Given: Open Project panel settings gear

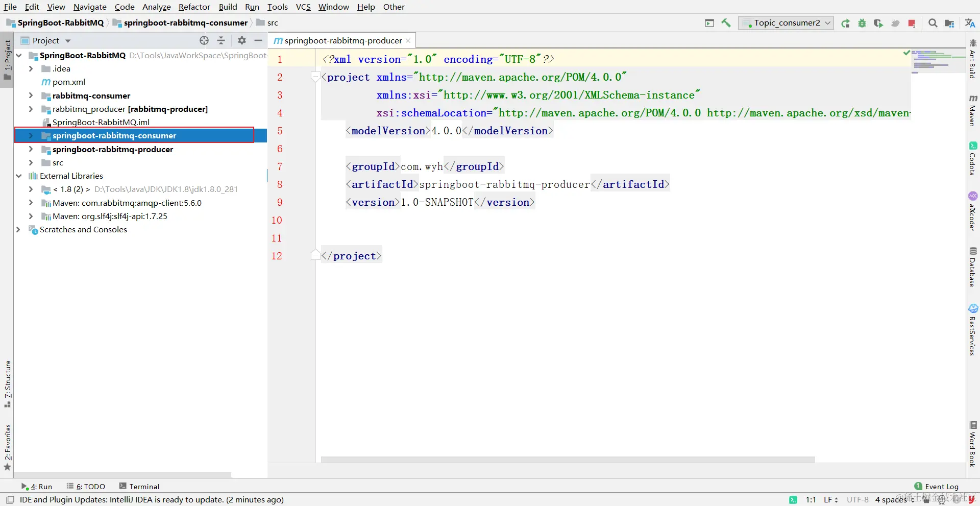Looking at the screenshot, I should coord(242,40).
